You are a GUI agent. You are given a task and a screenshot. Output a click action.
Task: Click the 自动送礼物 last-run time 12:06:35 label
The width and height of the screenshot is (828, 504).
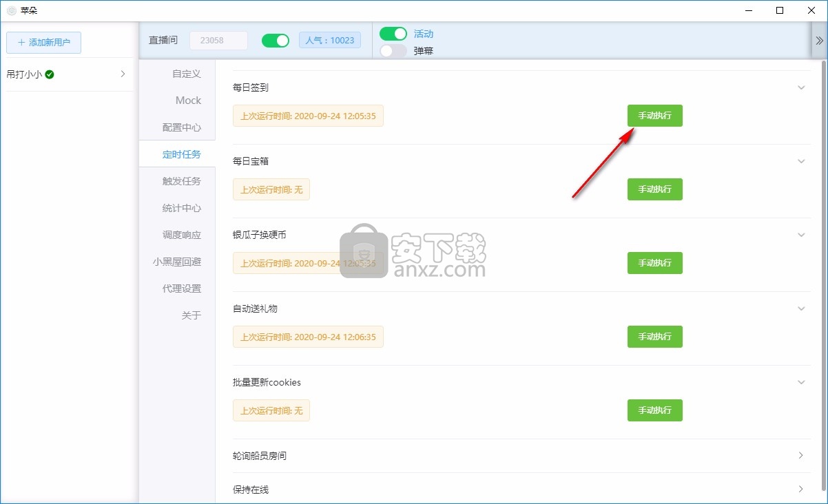[308, 337]
